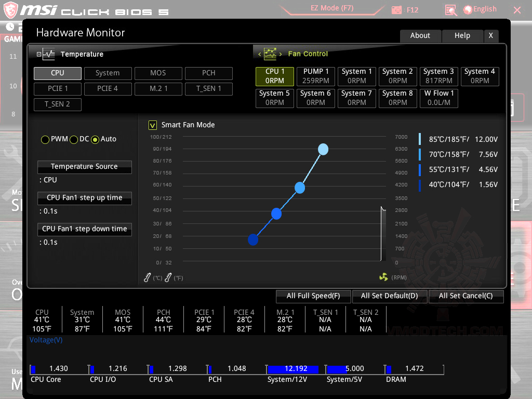
Task: Select System 5 fan button
Action: pos(275,98)
